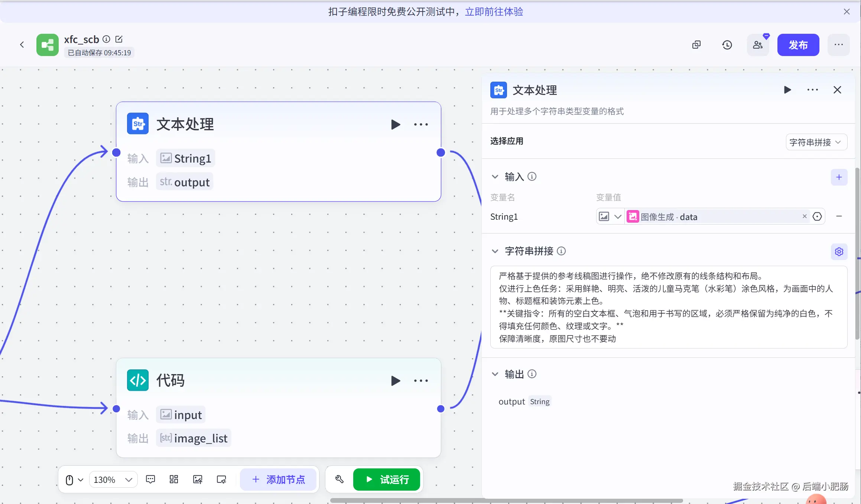Image resolution: width=861 pixels, height=504 pixels.
Task: Click the comment icon in bottom toolbar
Action: (150, 480)
